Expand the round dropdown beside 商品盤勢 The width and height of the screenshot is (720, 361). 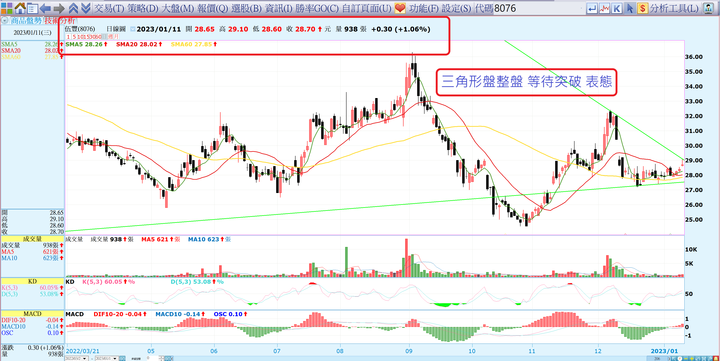point(5,21)
